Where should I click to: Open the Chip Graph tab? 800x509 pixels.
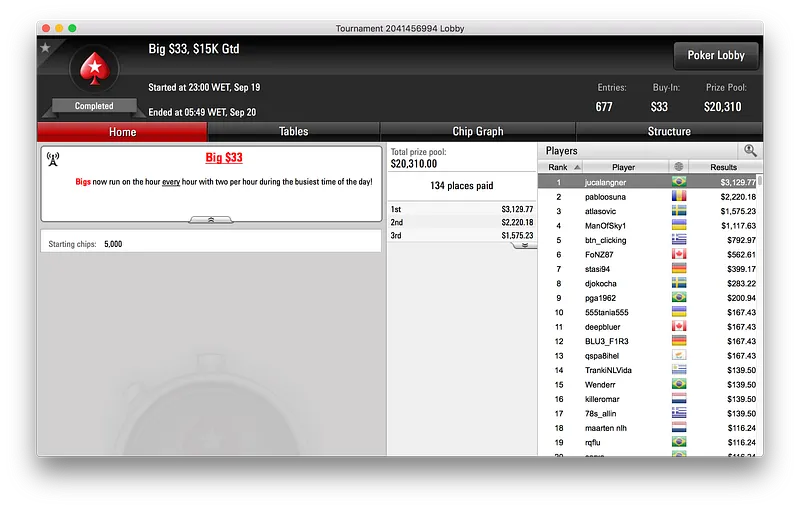tap(478, 132)
